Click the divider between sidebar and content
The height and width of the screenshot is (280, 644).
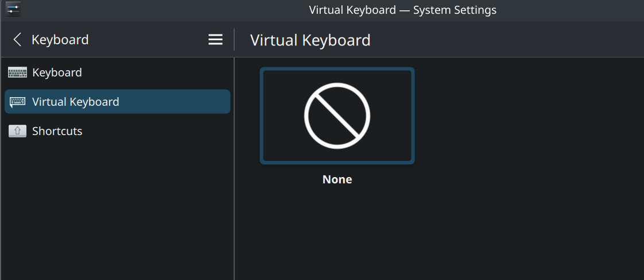coord(234,168)
